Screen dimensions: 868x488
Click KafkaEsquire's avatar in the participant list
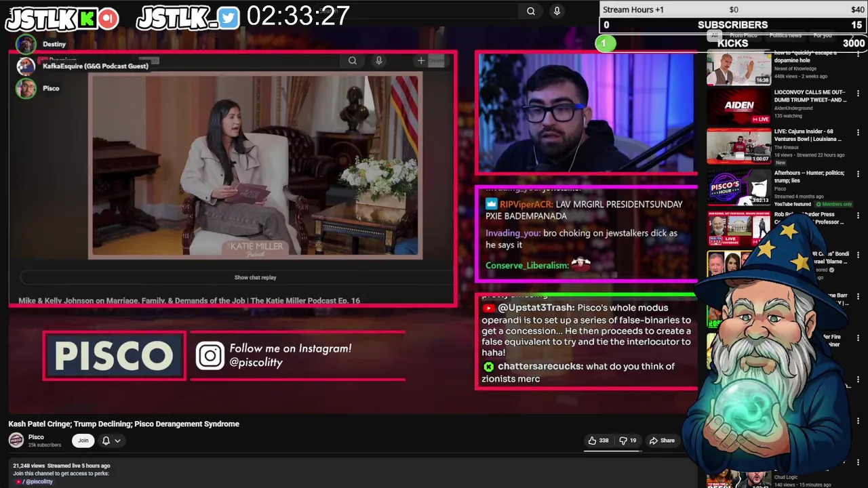click(x=26, y=66)
